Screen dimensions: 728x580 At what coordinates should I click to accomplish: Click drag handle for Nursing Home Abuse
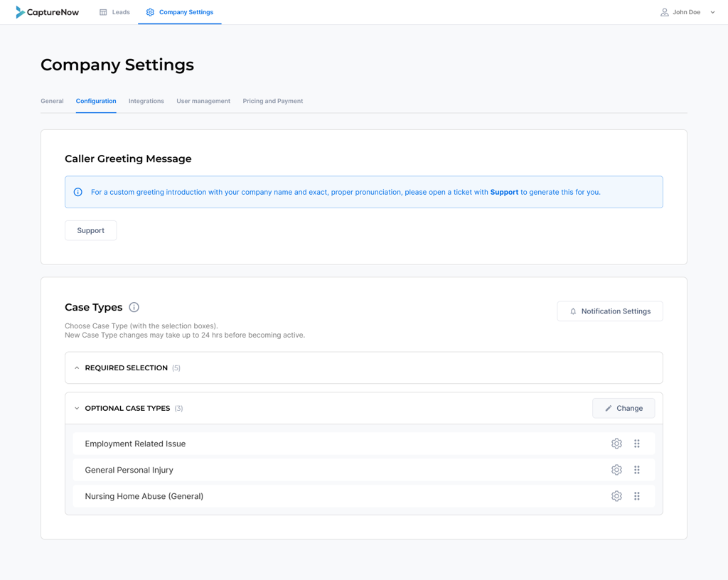(x=637, y=496)
